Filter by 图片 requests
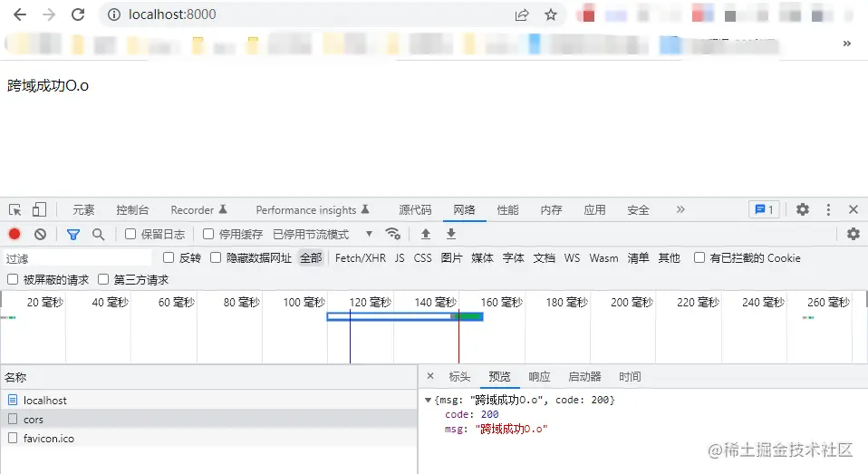Image resolution: width=868 pixels, height=474 pixels. [x=451, y=258]
